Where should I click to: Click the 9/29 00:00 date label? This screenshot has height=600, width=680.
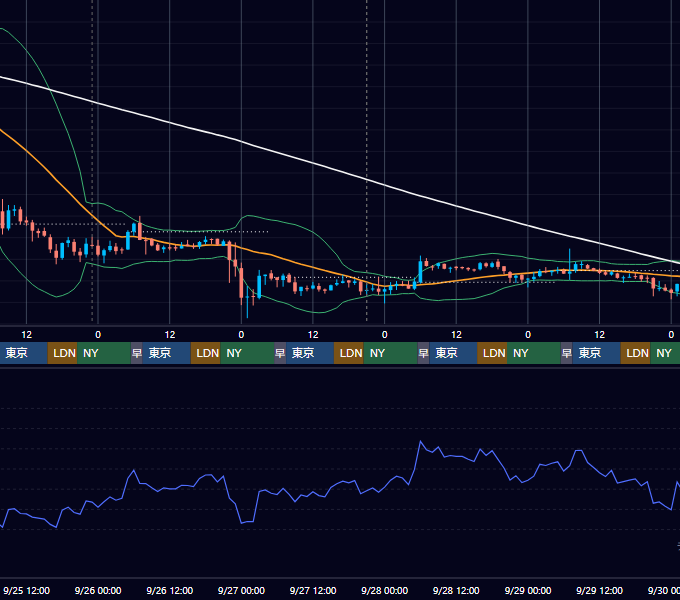pos(528,591)
